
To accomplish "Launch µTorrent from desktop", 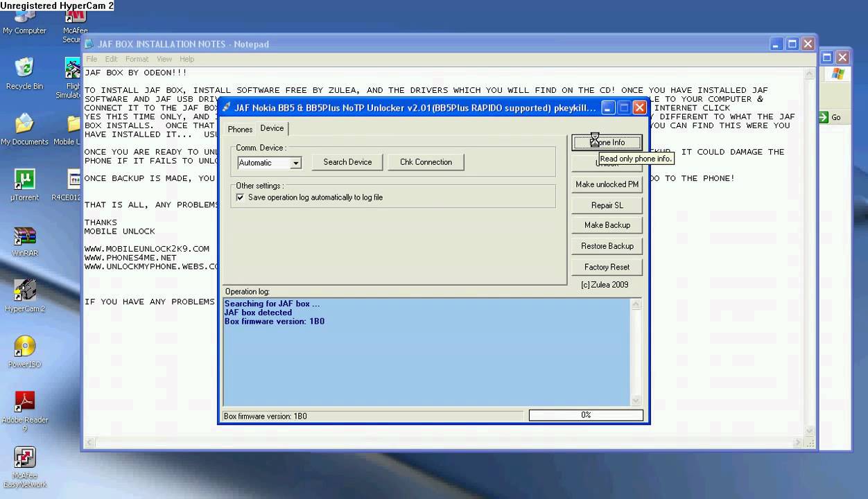I will [24, 184].
